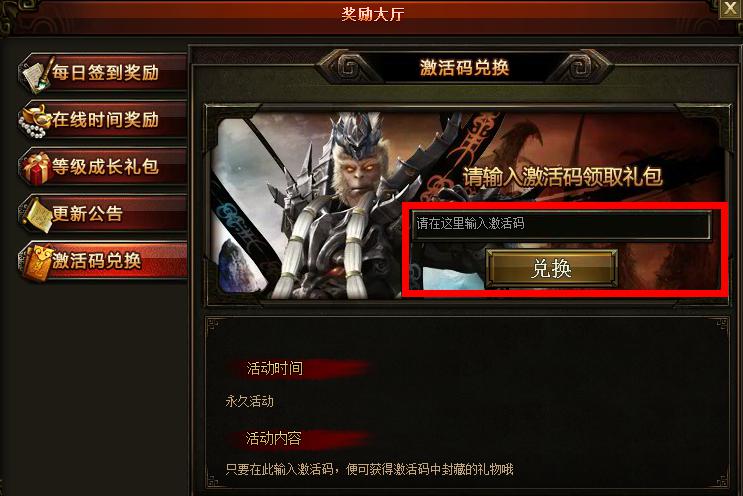
Task: Click the 活动时间 section heading
Action: click(275, 368)
